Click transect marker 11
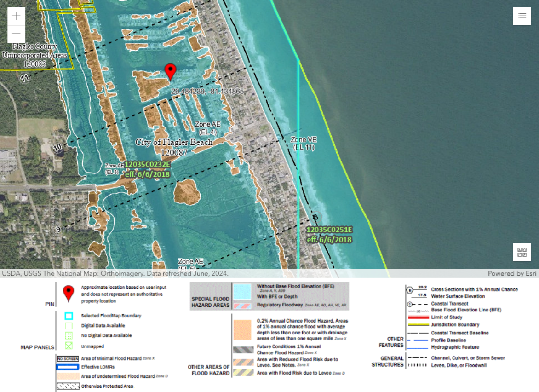The image size is (539, 392). click(25, 78)
